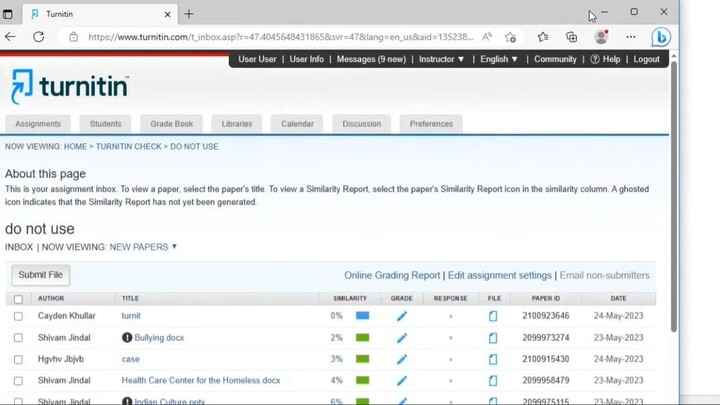Screen dimensions: 720x405
Task: Open the Bing chat sidebar icon
Action: point(661,37)
